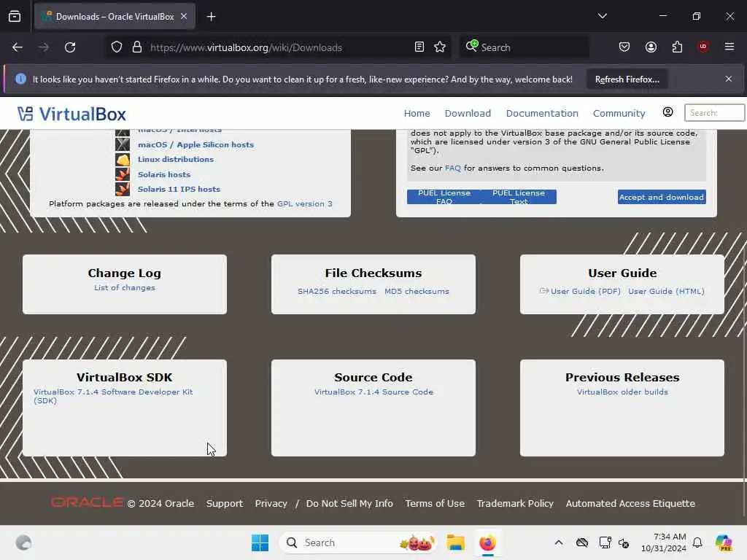Open the GPL version 3 link
747x560 pixels.
(x=305, y=203)
